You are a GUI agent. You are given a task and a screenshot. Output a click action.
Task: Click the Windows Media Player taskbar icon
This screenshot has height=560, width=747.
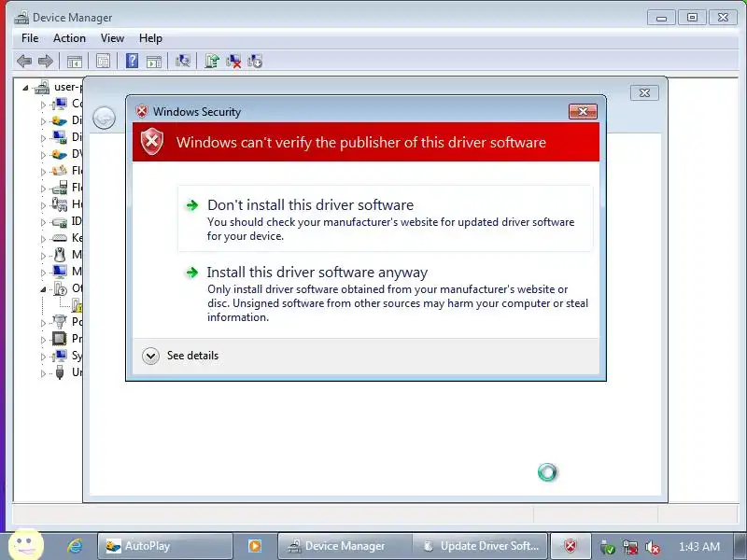[x=255, y=546]
